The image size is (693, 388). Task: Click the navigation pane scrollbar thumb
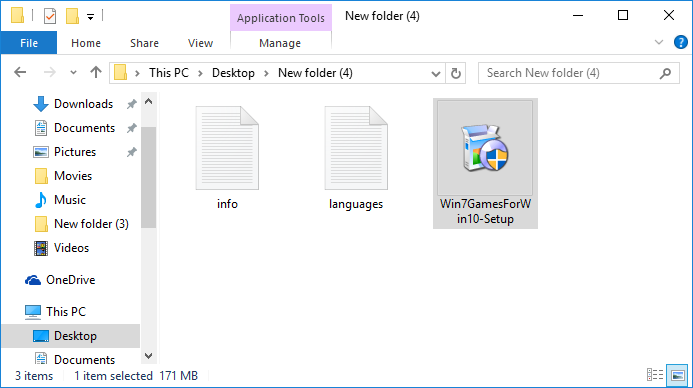(x=148, y=177)
